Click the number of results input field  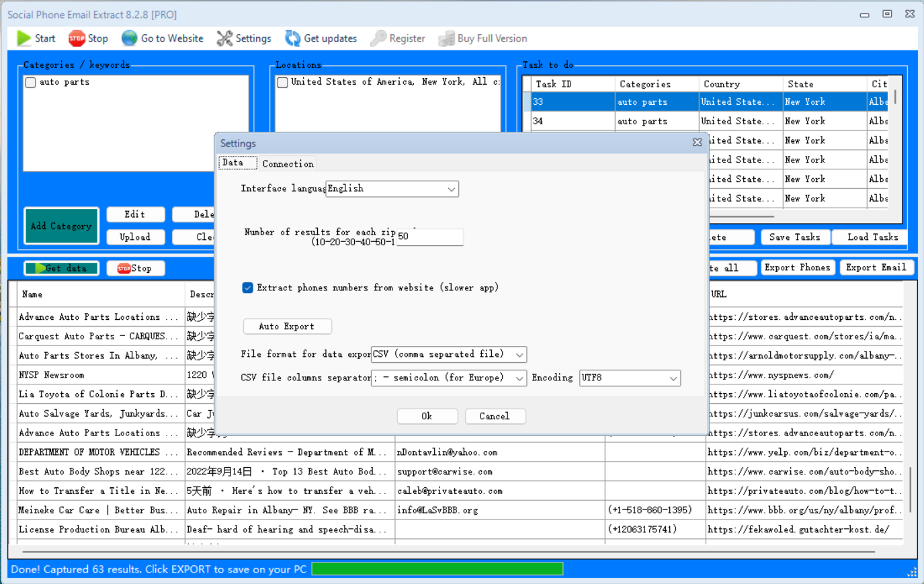(429, 237)
